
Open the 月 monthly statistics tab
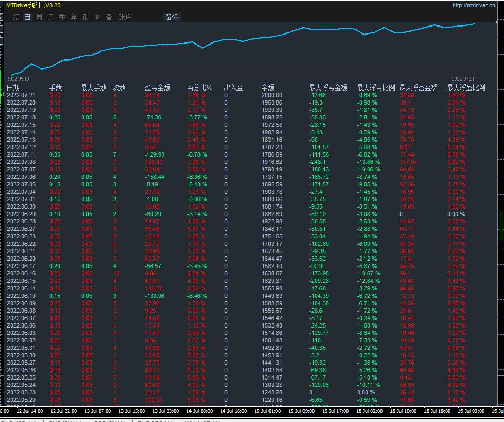pyautogui.click(x=50, y=17)
